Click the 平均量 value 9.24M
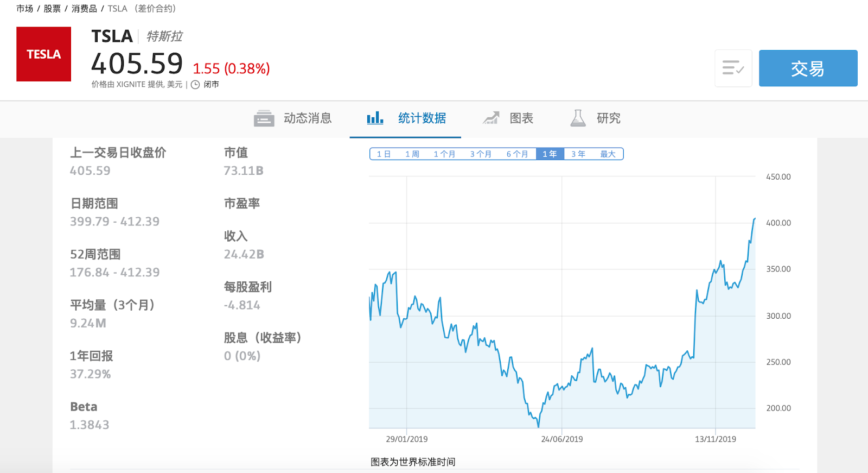The height and width of the screenshot is (473, 868). click(x=88, y=323)
